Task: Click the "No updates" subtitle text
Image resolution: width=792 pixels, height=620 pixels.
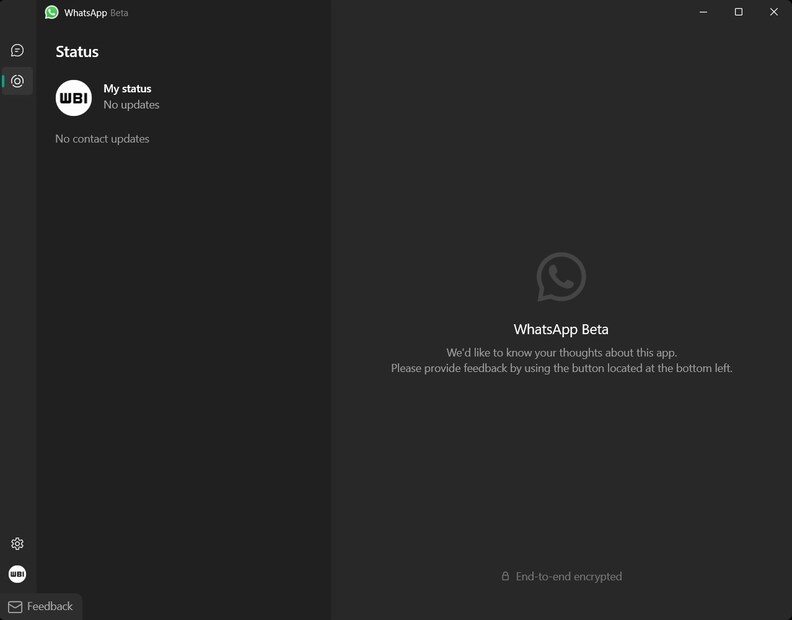Action: [x=131, y=105]
